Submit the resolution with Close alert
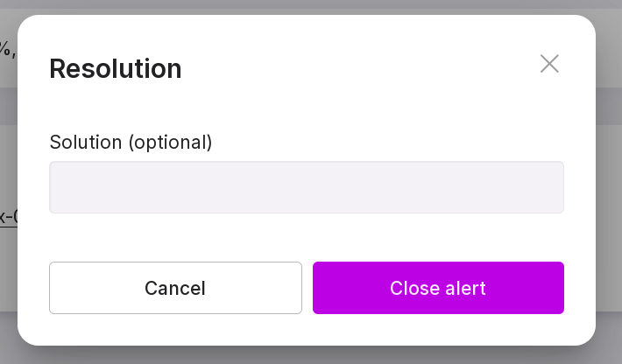The height and width of the screenshot is (364, 622). (x=438, y=288)
